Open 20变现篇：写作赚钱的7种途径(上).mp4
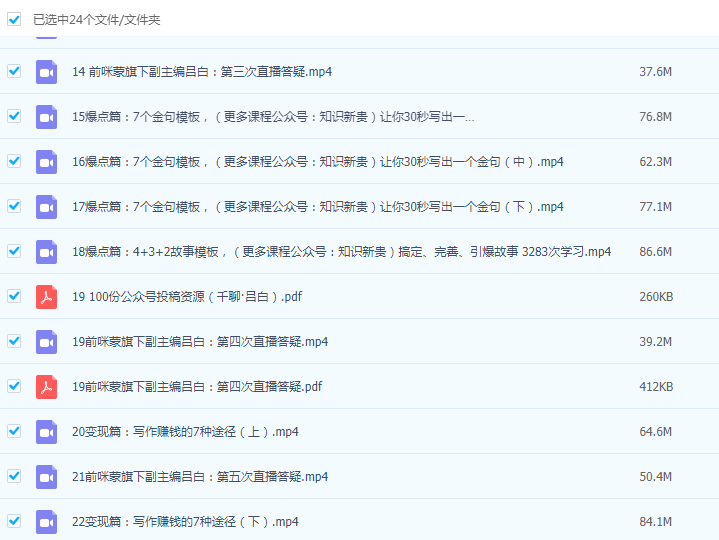The image size is (719, 540). [186, 432]
